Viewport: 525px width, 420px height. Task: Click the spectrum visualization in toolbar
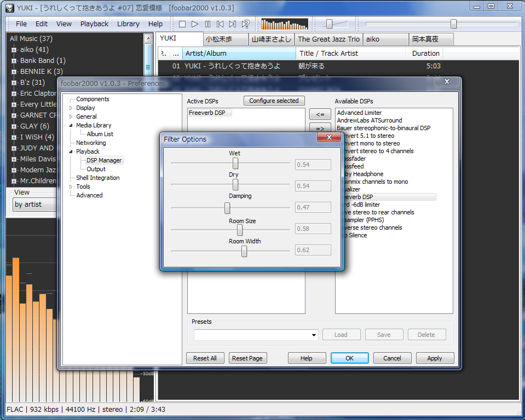pyautogui.click(x=285, y=24)
